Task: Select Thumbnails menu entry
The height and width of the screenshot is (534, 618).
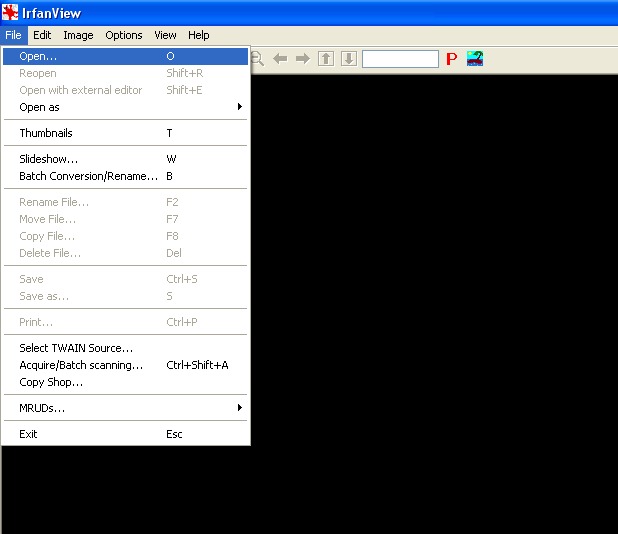Action: coord(125,133)
